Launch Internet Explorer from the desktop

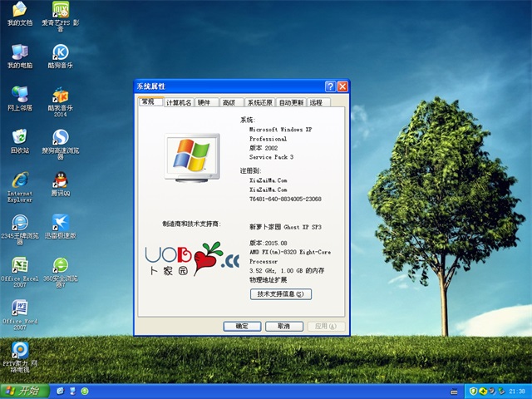[19, 180]
